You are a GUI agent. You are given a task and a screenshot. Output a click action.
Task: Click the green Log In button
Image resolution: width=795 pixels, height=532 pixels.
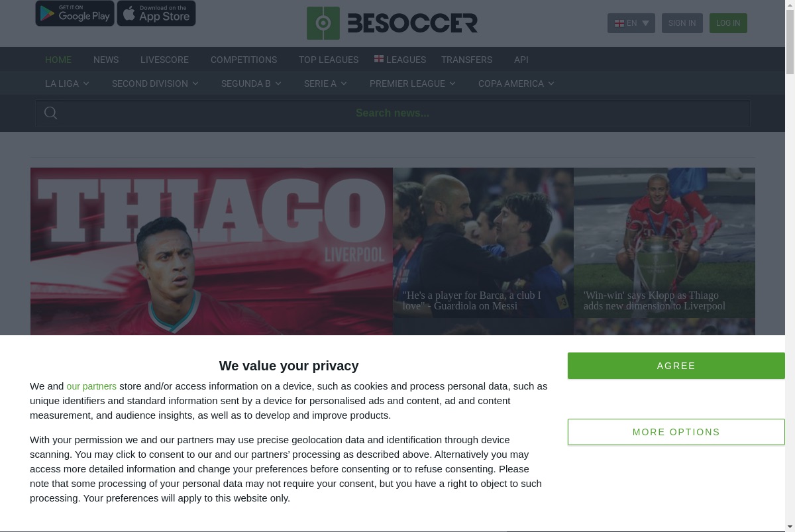[728, 23]
